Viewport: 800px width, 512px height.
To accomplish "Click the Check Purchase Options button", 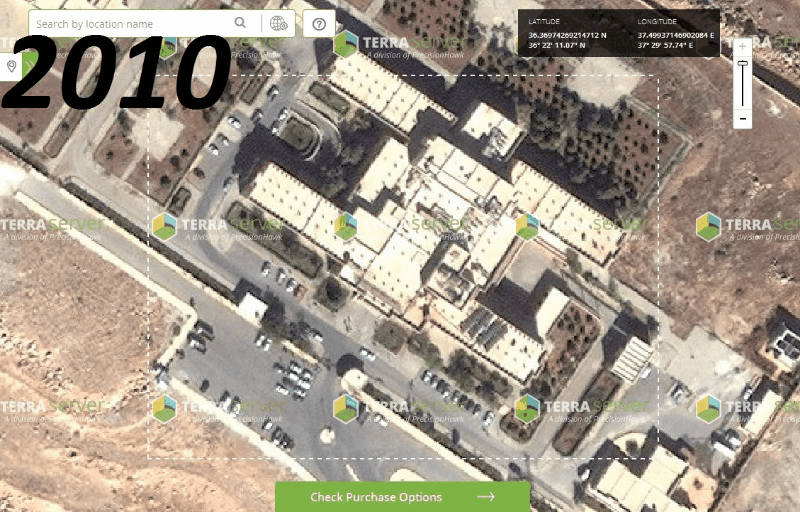I will [x=403, y=497].
